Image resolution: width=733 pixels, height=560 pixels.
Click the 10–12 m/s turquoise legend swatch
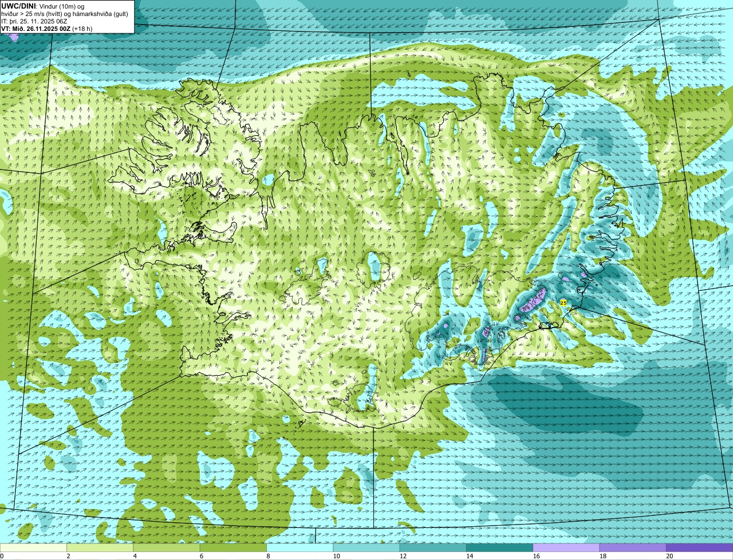(366, 547)
